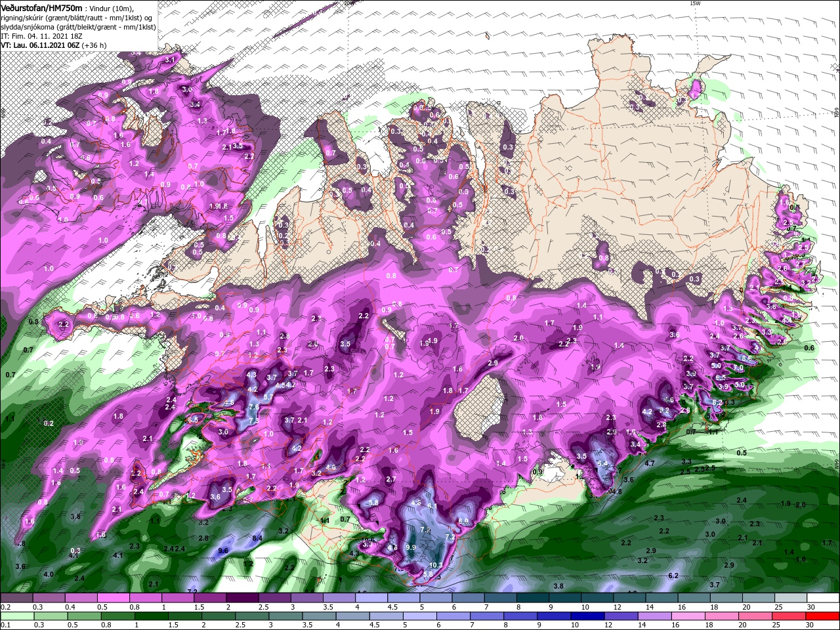
Task: Click the Veðurstofan/HM750m title text
Action: [41, 7]
